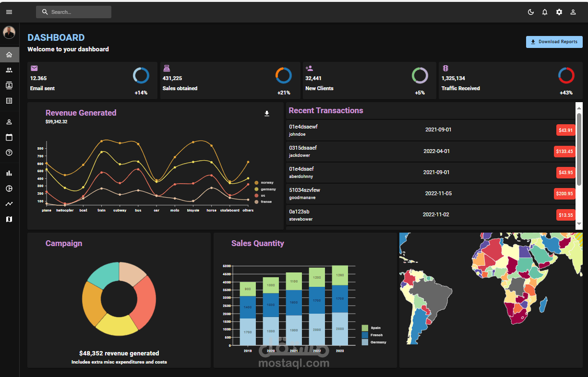The width and height of the screenshot is (588, 377).
Task: Select the Bar Chart icon in the sidebar
Action: tap(9, 173)
